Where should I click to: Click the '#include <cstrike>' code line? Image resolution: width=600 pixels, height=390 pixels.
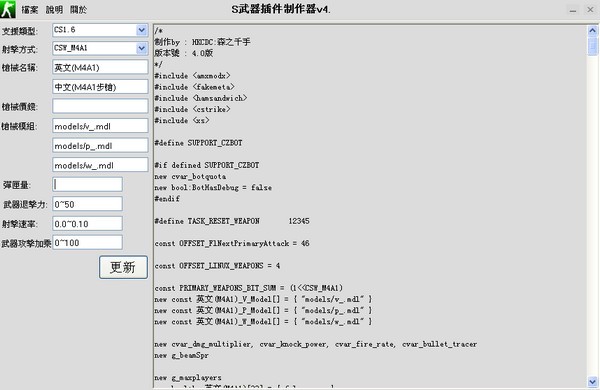pyautogui.click(x=192, y=109)
